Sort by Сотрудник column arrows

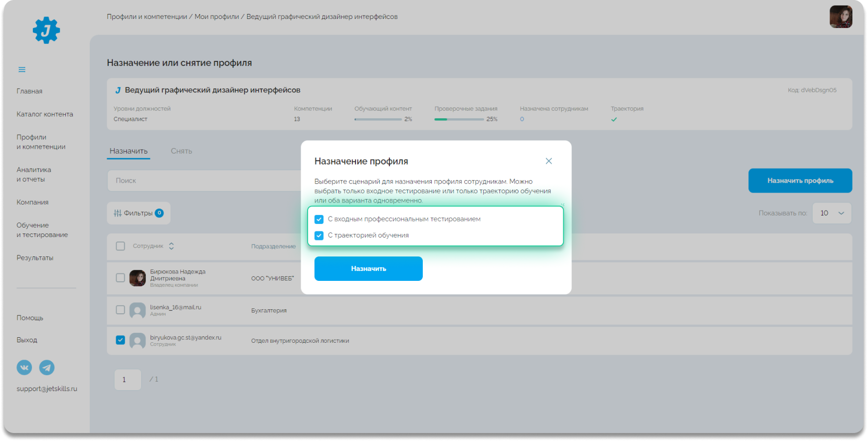point(172,246)
